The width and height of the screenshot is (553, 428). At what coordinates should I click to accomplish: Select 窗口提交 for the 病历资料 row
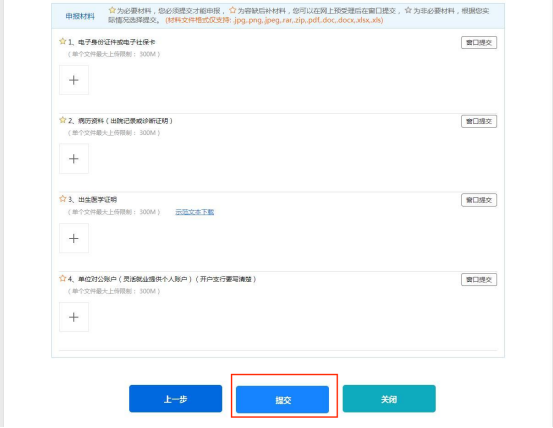pos(479,121)
